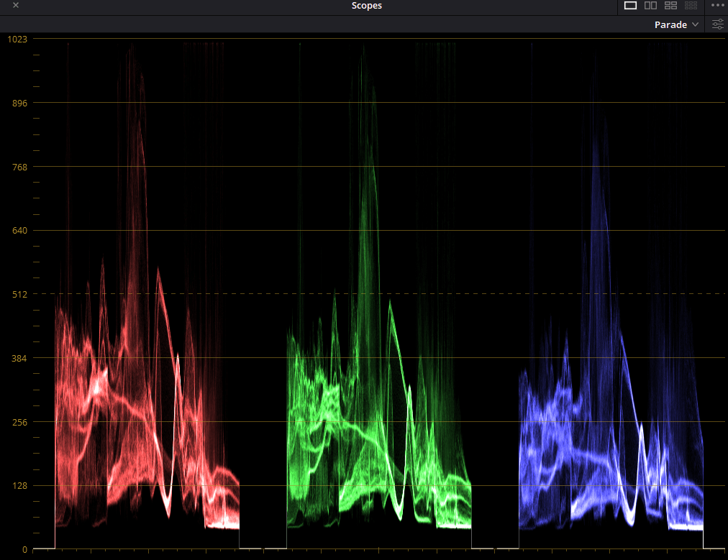This screenshot has width=728, height=560.
Task: Click the 128 scale label
Action: coord(19,486)
